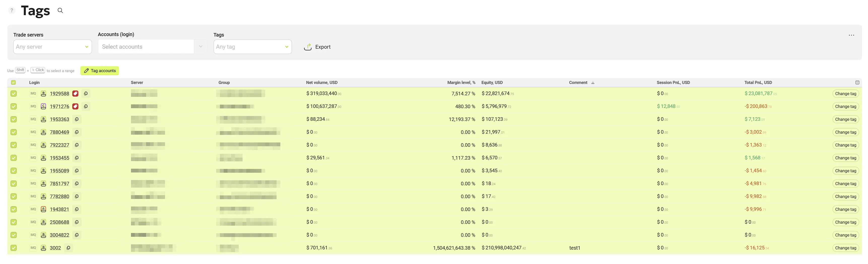
Task: Open the help question mark icon
Action: pyautogui.click(x=12, y=10)
